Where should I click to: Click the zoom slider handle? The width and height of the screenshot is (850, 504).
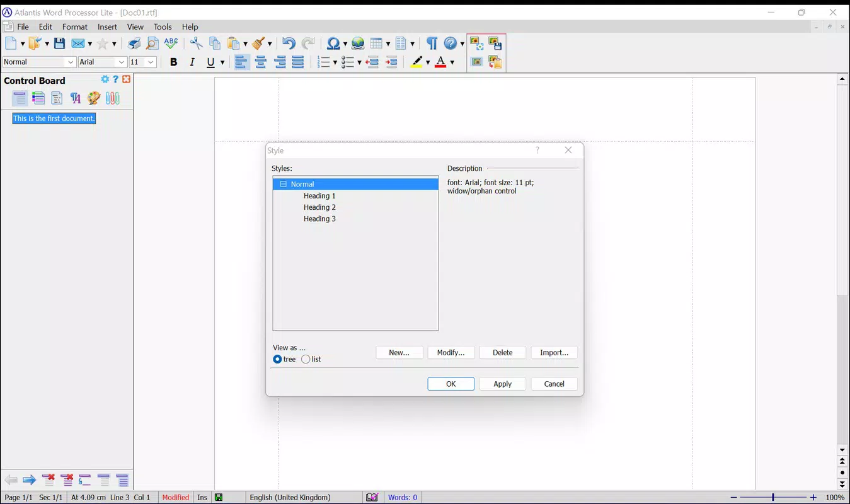pos(773,497)
